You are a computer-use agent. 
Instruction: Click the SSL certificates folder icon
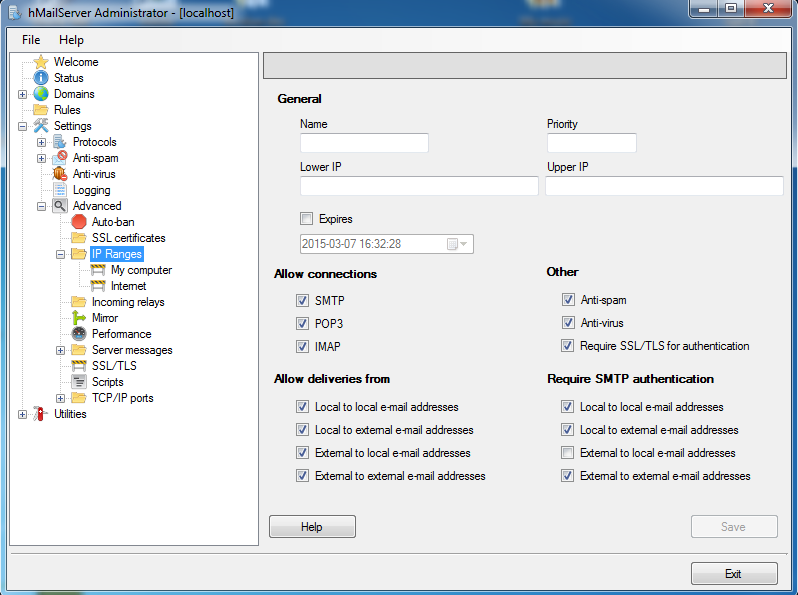79,238
